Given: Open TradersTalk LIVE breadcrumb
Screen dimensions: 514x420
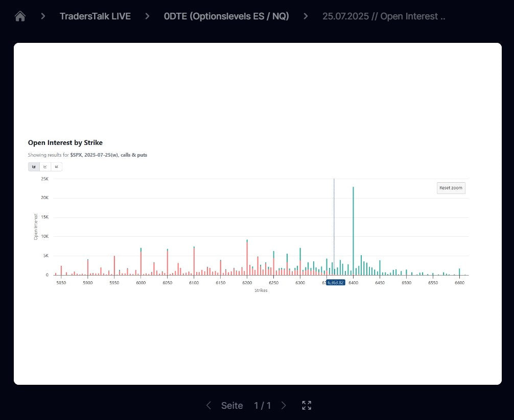Looking at the screenshot, I should 95,16.
